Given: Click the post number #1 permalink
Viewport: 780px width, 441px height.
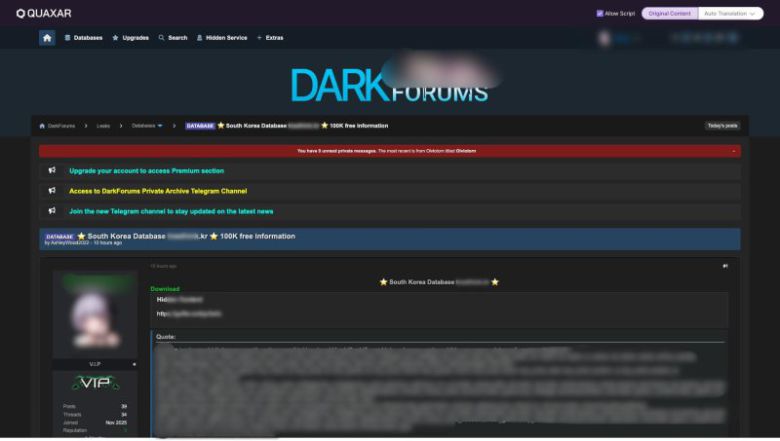Looking at the screenshot, I should (x=725, y=266).
